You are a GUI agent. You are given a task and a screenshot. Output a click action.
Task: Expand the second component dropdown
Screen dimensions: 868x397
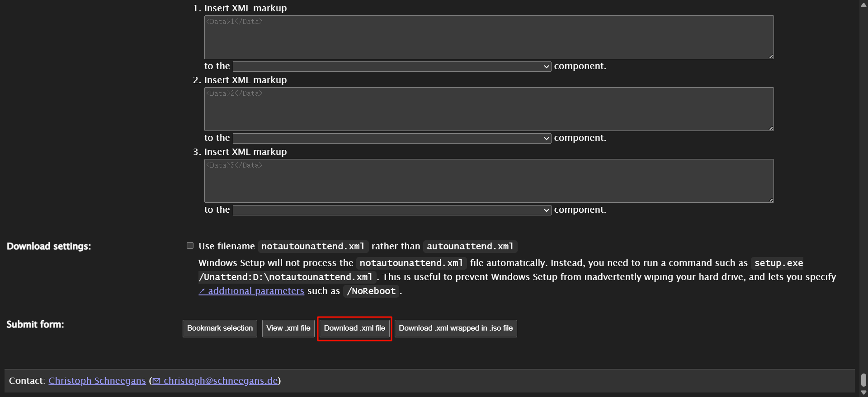click(x=392, y=139)
